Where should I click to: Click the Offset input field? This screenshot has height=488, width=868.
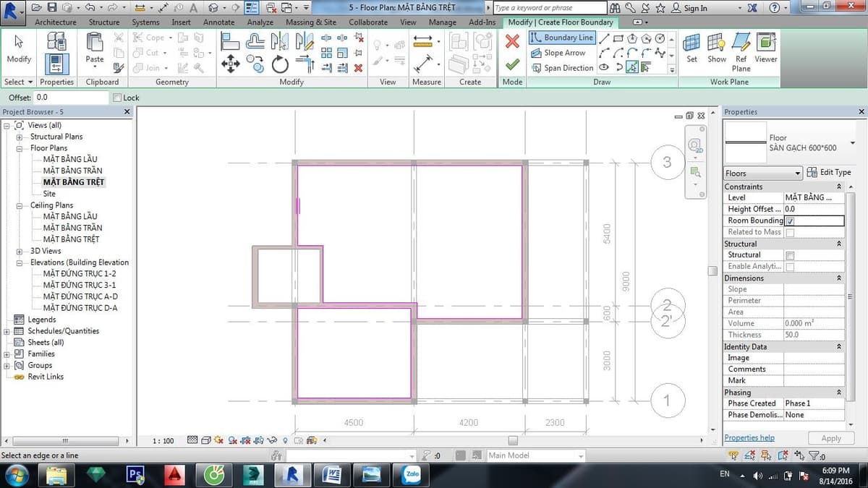pos(72,98)
